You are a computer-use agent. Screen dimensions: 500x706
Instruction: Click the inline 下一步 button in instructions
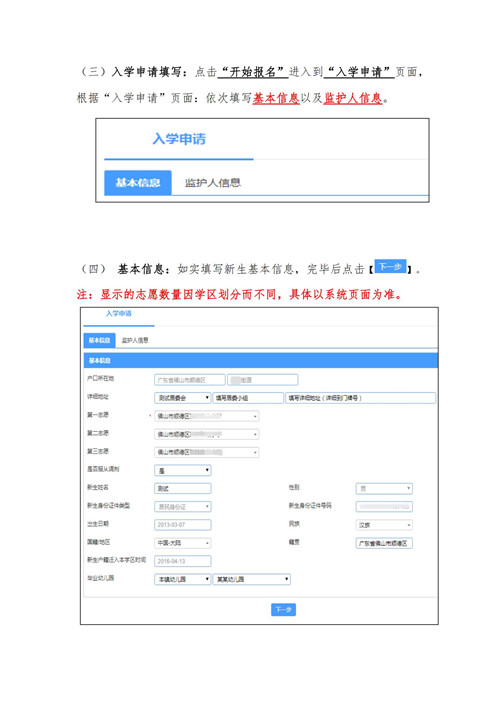point(390,267)
